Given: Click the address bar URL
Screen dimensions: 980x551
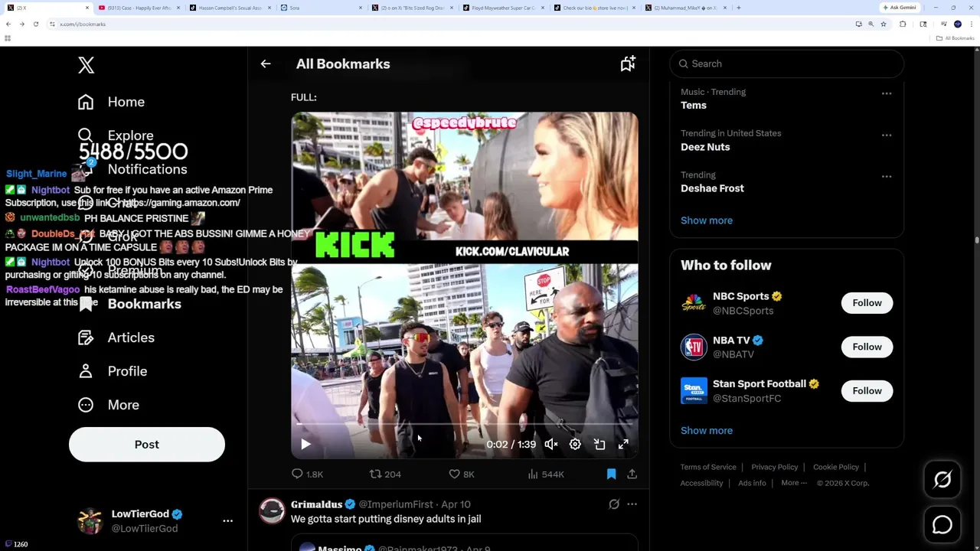Looking at the screenshot, I should (x=83, y=24).
